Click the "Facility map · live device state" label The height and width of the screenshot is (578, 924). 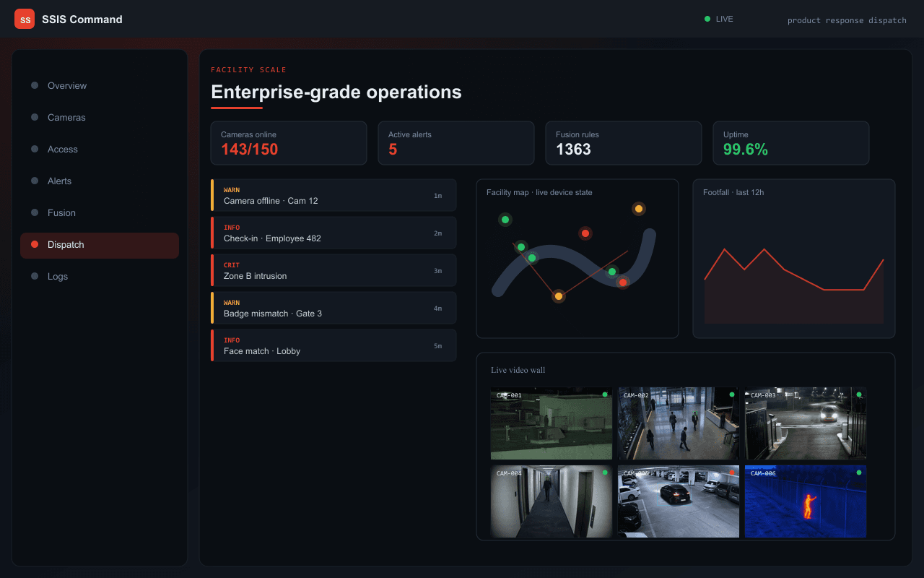click(539, 192)
